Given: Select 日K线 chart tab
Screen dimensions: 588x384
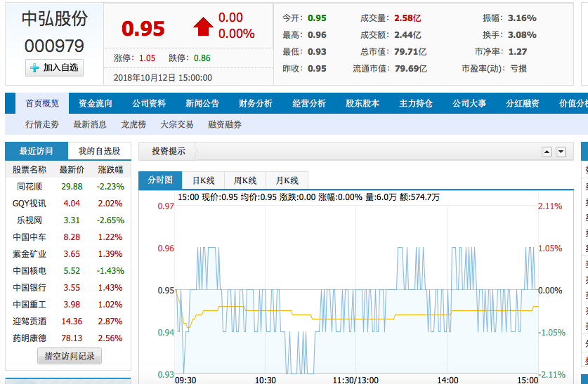Looking at the screenshot, I should tap(203, 180).
